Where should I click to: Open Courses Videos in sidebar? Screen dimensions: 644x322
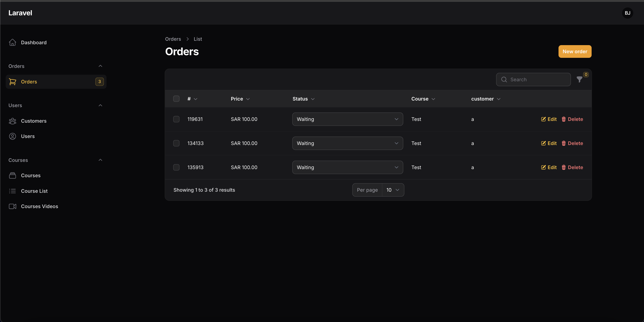tap(56, 206)
